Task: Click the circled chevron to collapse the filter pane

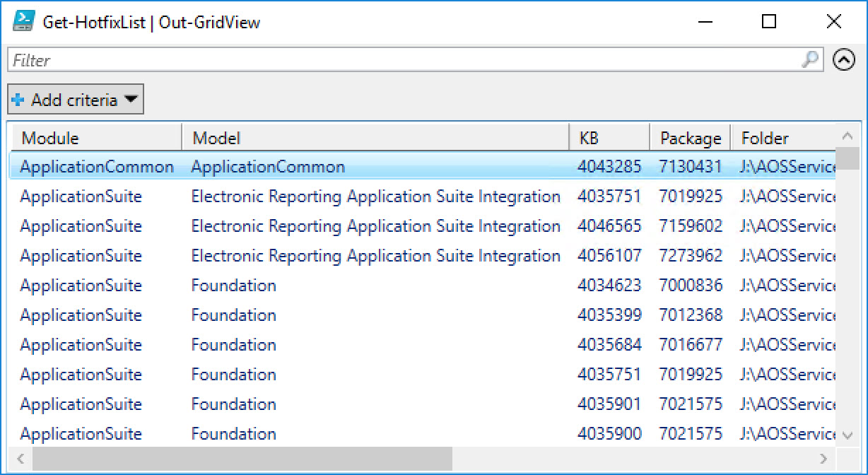Action: point(844,59)
